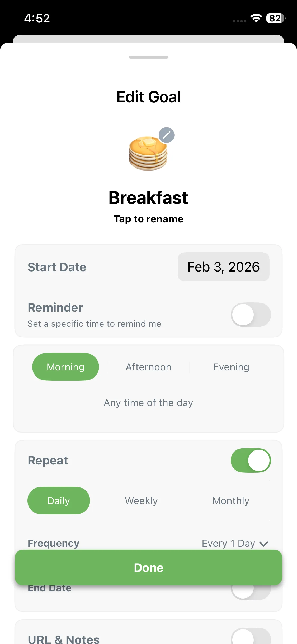297x644 pixels.
Task: Switch repeat to Monthly
Action: 231,501
